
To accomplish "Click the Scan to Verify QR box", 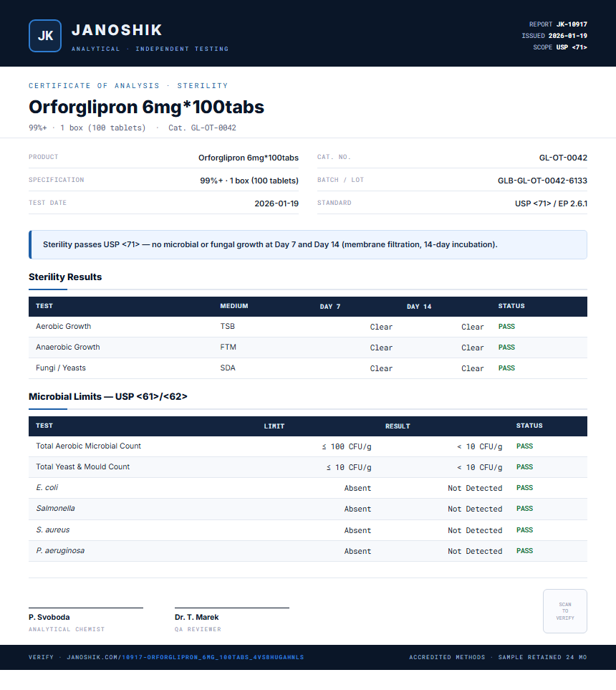I will click(x=565, y=610).
